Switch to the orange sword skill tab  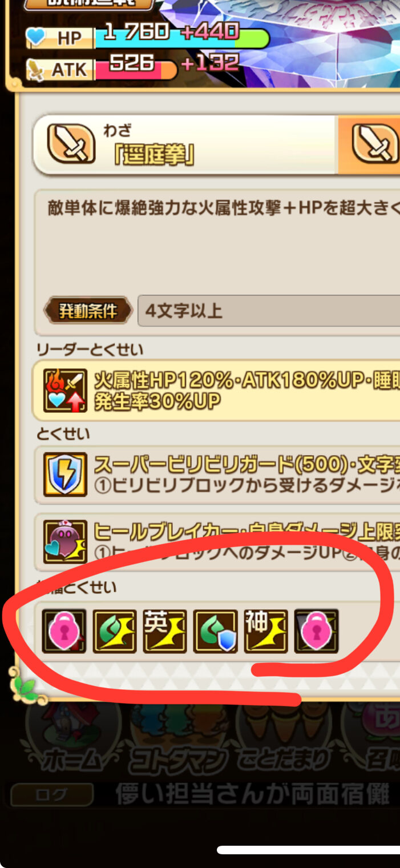coord(370,144)
